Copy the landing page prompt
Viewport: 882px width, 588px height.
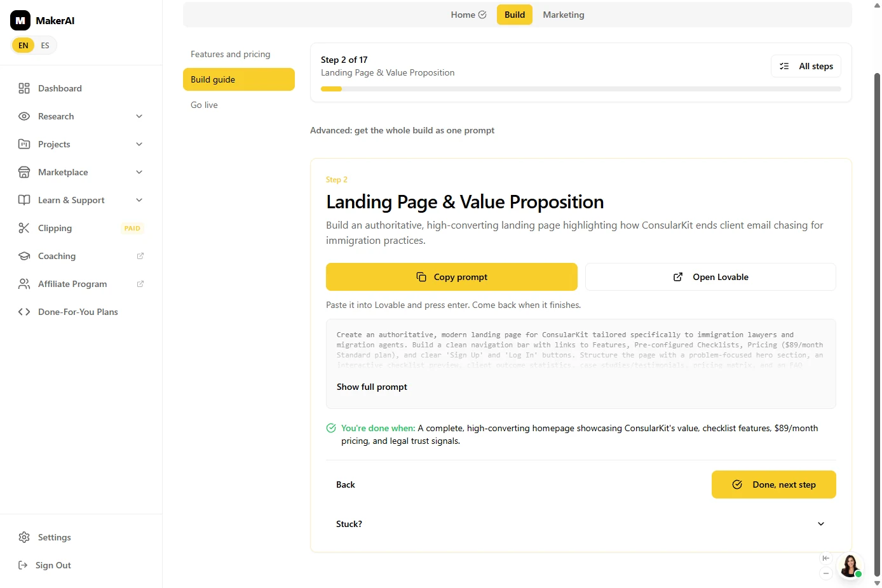pyautogui.click(x=452, y=277)
